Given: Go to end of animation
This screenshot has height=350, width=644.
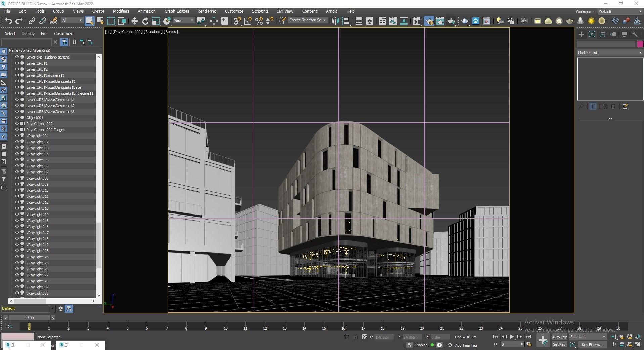Looking at the screenshot, I should pyautogui.click(x=528, y=337).
